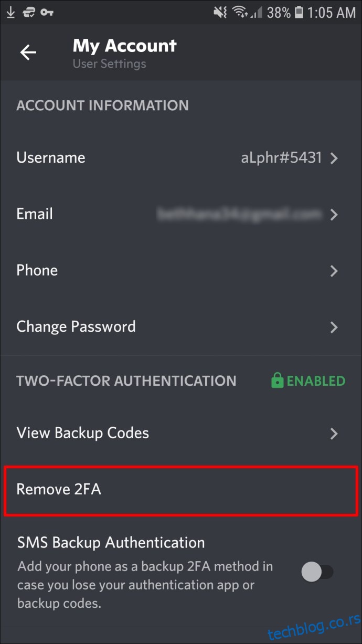Toggle SMS Backup Authentication switch
Screen dimensions: 362x644
[x=317, y=572]
